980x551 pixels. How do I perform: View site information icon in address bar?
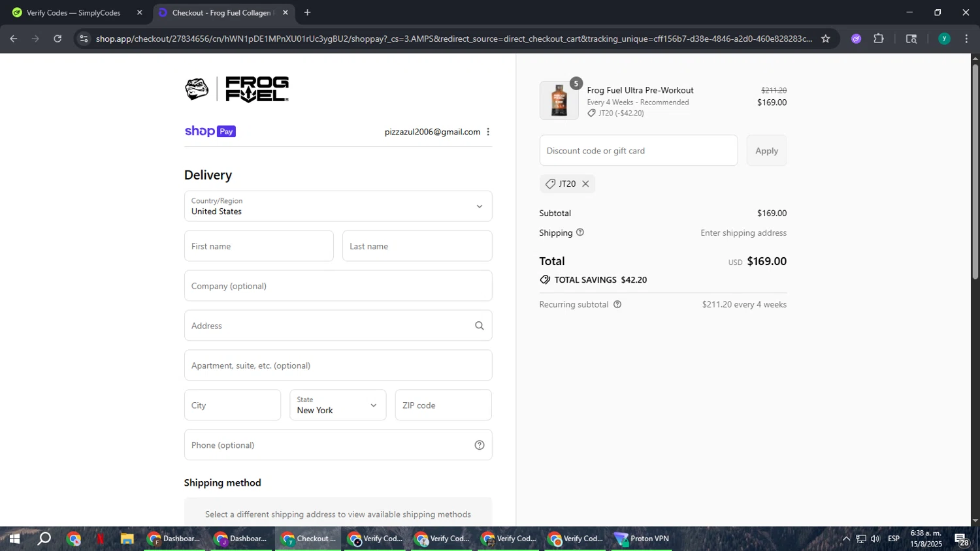83,39
